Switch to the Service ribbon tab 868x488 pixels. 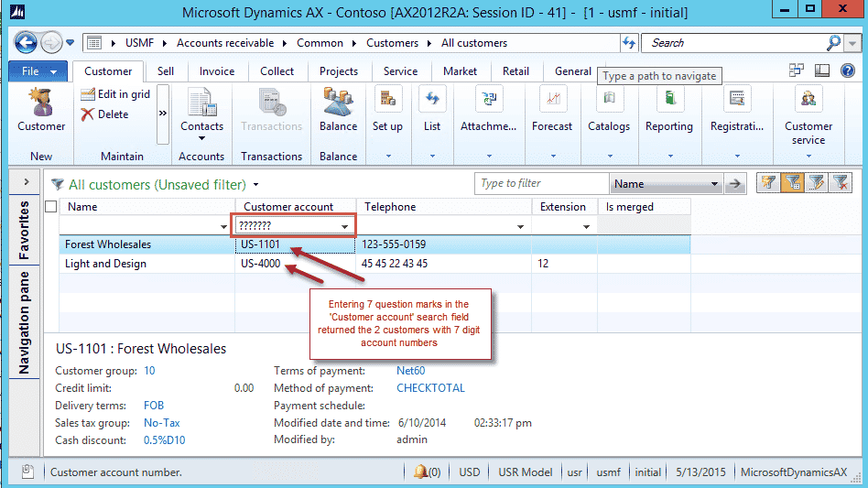[x=400, y=71]
